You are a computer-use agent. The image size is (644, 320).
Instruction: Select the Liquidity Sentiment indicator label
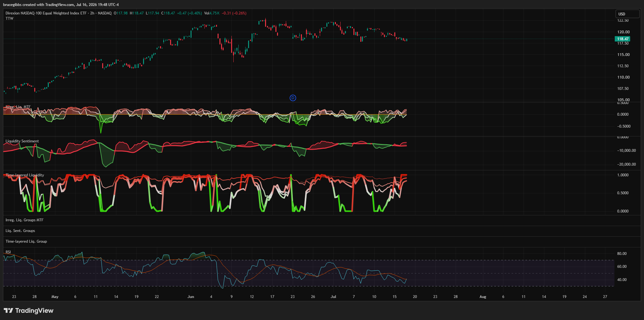point(22,141)
